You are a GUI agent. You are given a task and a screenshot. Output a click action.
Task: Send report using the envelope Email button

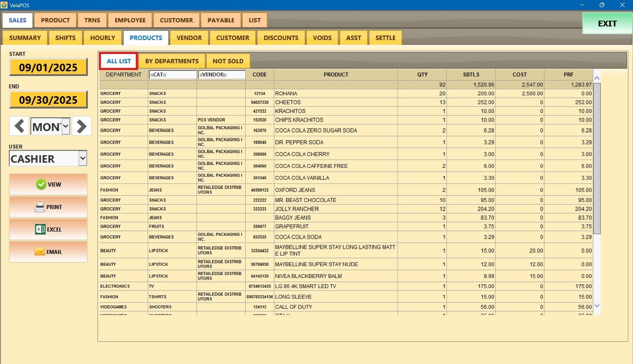(x=48, y=252)
